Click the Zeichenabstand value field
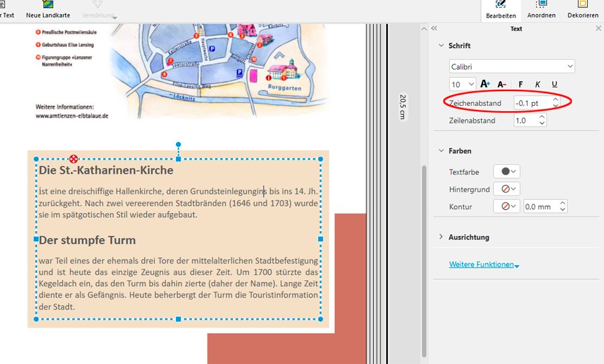Screen dimensions: 604x364 pyautogui.click(x=532, y=103)
